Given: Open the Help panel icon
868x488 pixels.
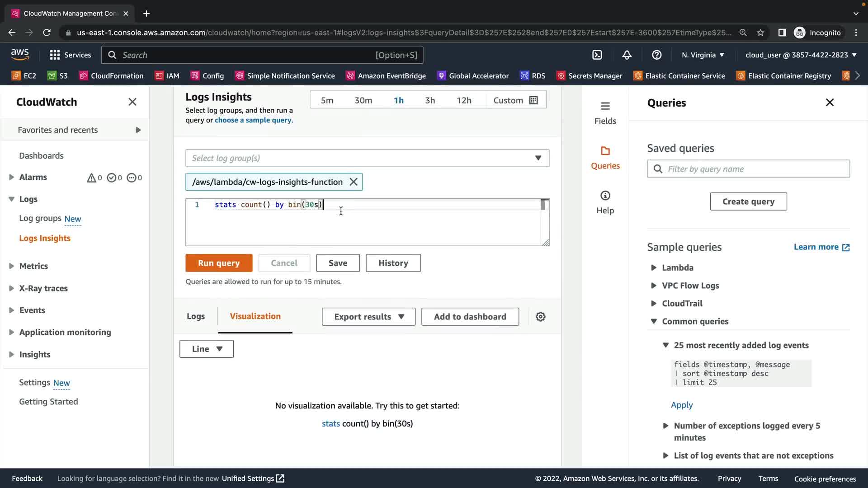Looking at the screenshot, I should pos(605,202).
